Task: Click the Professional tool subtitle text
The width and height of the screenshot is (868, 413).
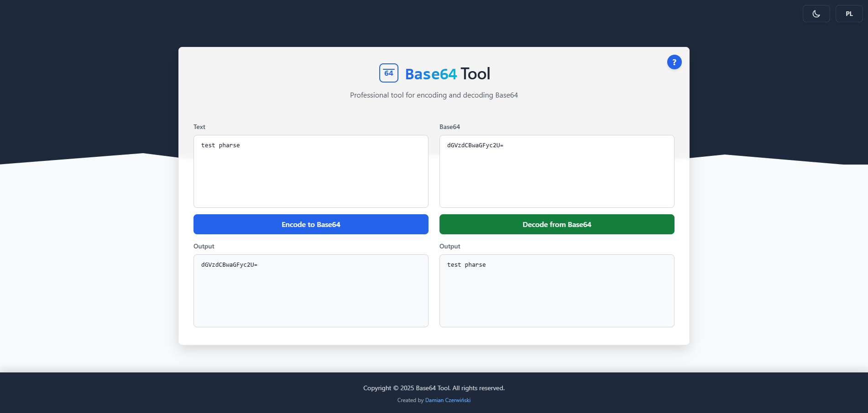Action: [x=434, y=95]
